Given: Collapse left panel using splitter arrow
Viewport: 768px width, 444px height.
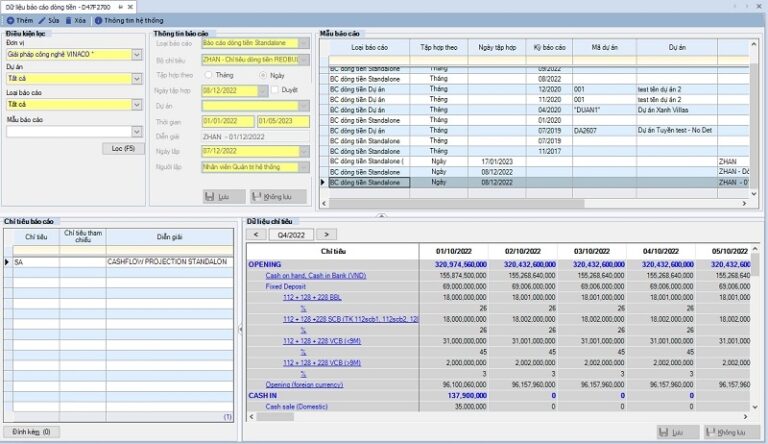Looking at the screenshot, I should 240,329.
